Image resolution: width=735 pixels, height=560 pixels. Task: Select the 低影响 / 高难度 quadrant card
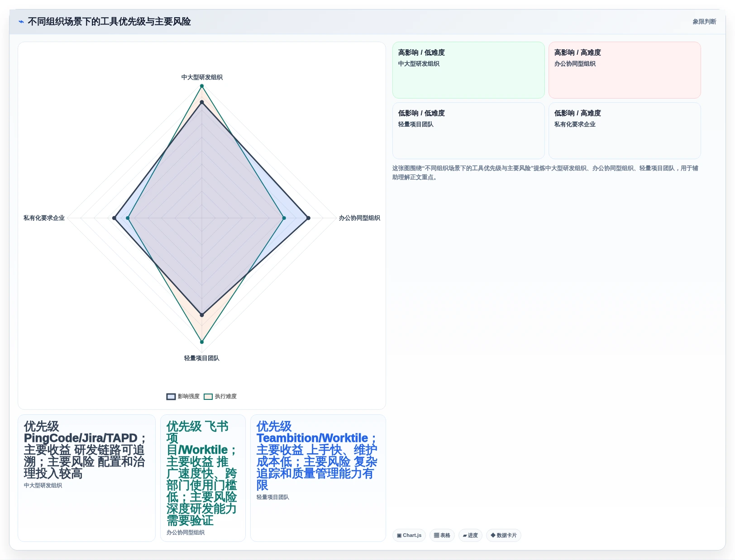pos(625,131)
